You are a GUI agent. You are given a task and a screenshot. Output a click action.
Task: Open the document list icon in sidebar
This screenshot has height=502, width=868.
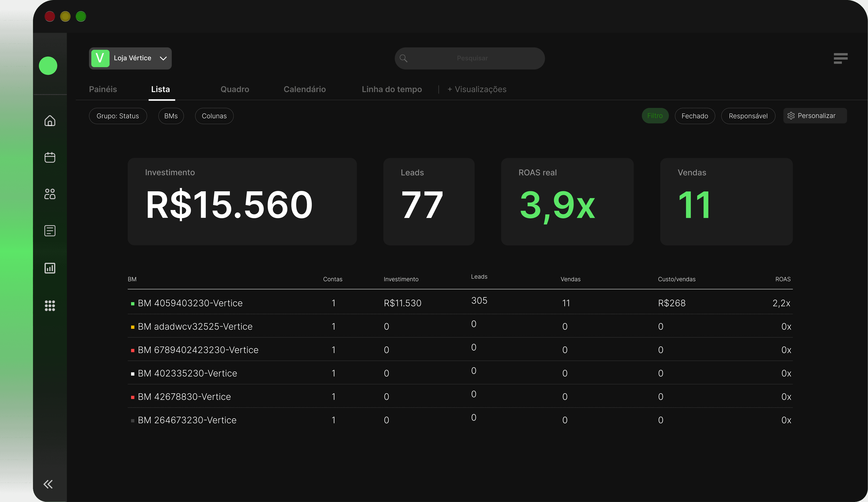coord(50,231)
